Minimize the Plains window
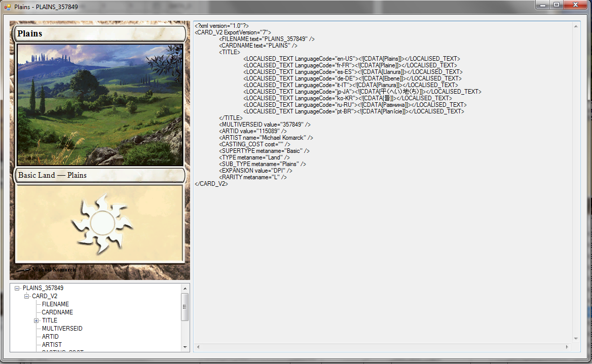The image size is (592, 364). [542, 5]
